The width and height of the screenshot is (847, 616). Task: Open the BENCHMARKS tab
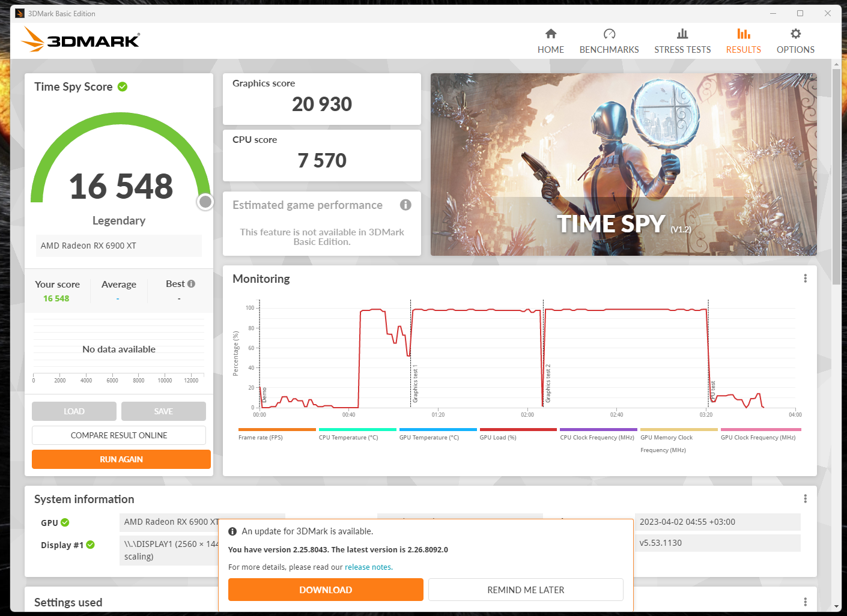(609, 50)
